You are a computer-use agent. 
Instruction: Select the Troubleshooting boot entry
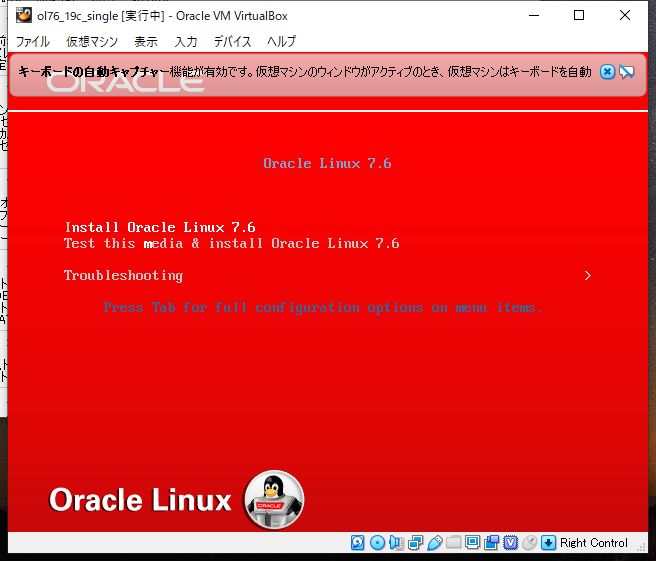click(x=123, y=275)
